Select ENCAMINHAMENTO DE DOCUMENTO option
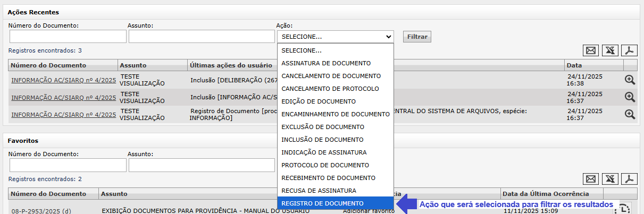The image size is (644, 214). point(335,114)
